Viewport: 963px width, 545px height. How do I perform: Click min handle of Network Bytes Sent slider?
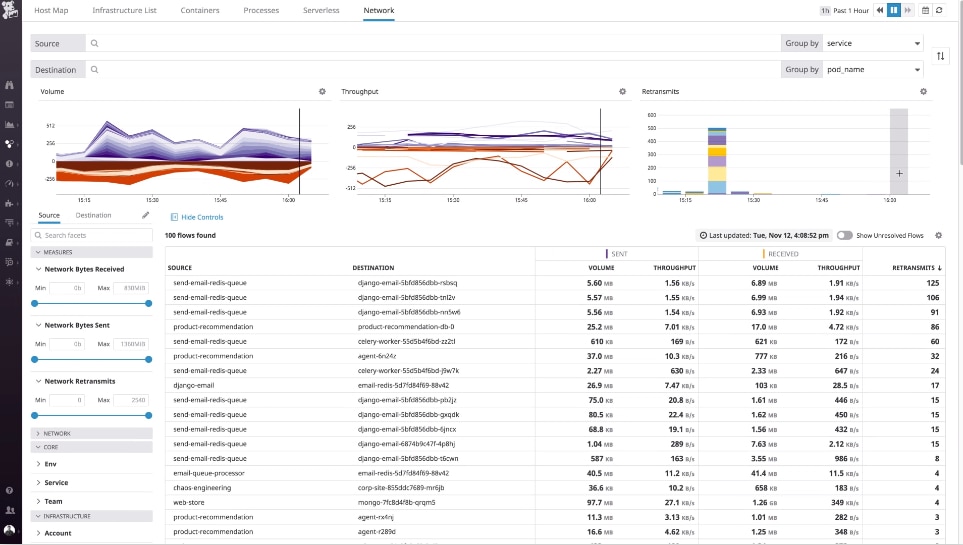click(34, 359)
